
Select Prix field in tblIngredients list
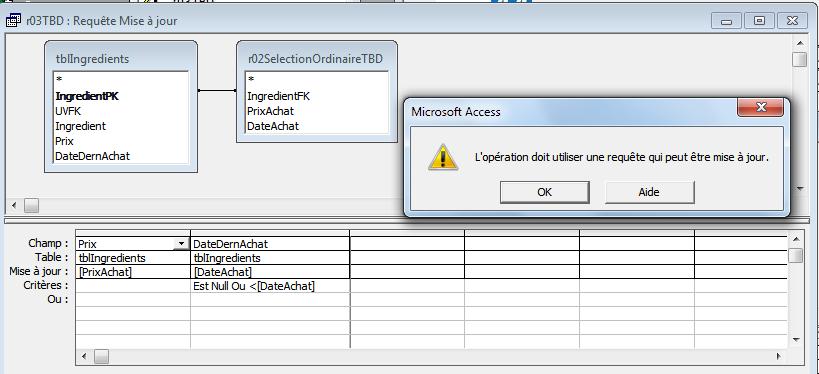64,141
